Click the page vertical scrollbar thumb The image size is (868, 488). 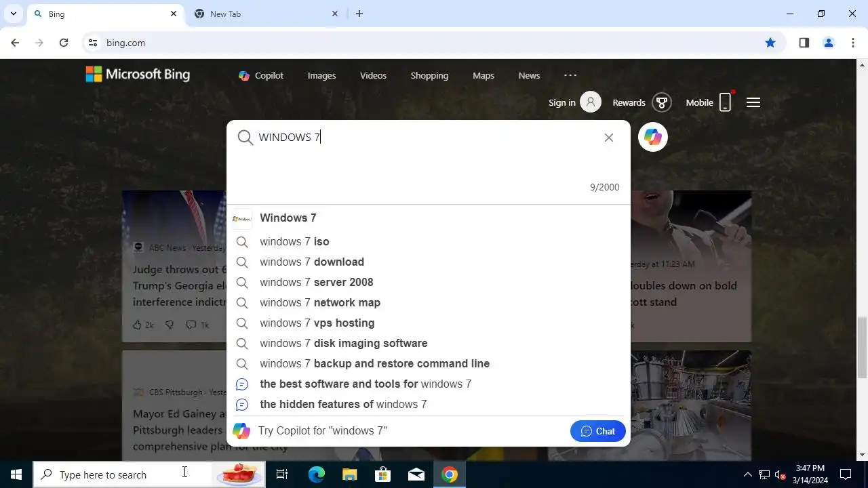863,347
